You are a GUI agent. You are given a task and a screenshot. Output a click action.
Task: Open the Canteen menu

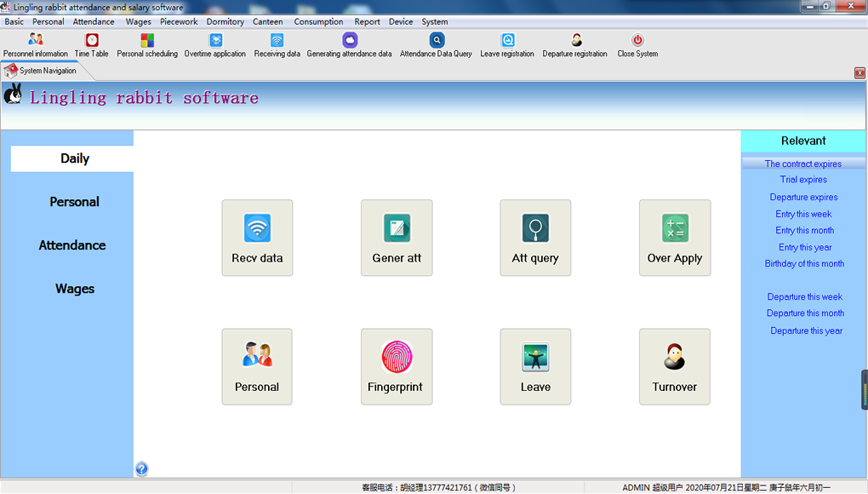click(268, 21)
